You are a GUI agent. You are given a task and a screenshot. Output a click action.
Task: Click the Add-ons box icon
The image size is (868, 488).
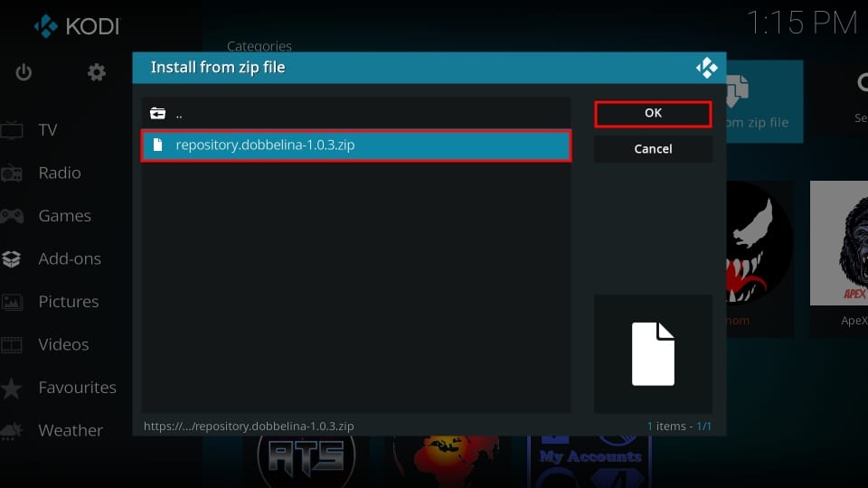12,259
